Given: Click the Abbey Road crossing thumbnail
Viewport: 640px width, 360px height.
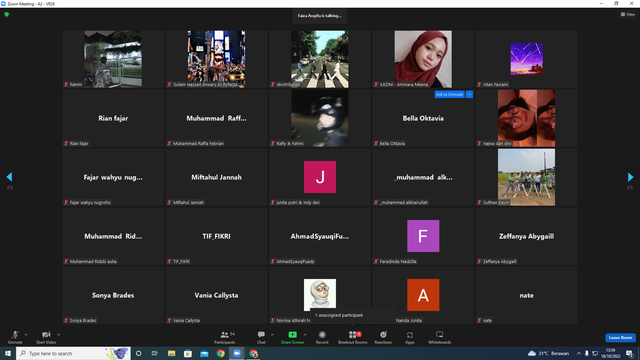Looking at the screenshot, I should click(x=320, y=59).
